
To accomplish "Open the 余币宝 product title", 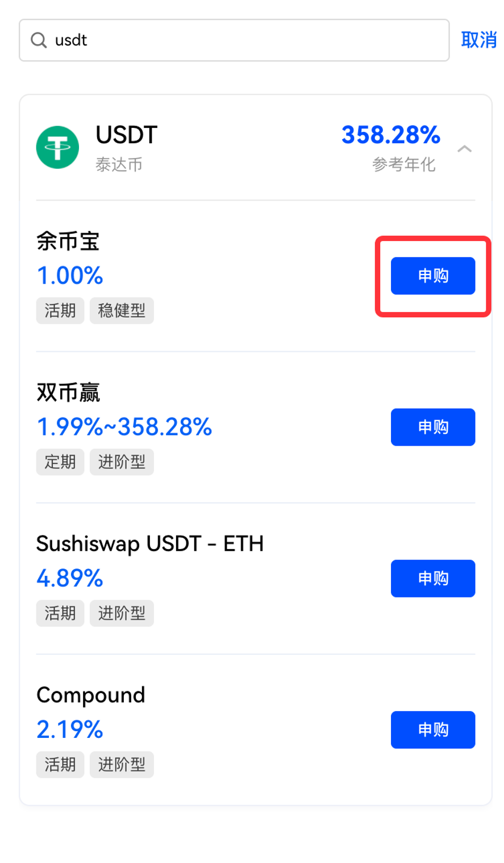I will [x=68, y=241].
